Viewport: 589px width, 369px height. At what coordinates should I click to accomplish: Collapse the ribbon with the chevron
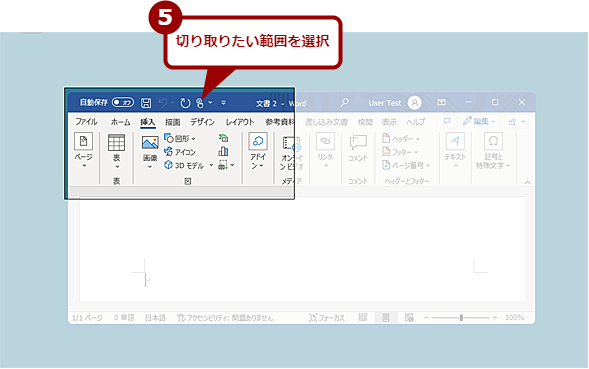pyautogui.click(x=527, y=182)
